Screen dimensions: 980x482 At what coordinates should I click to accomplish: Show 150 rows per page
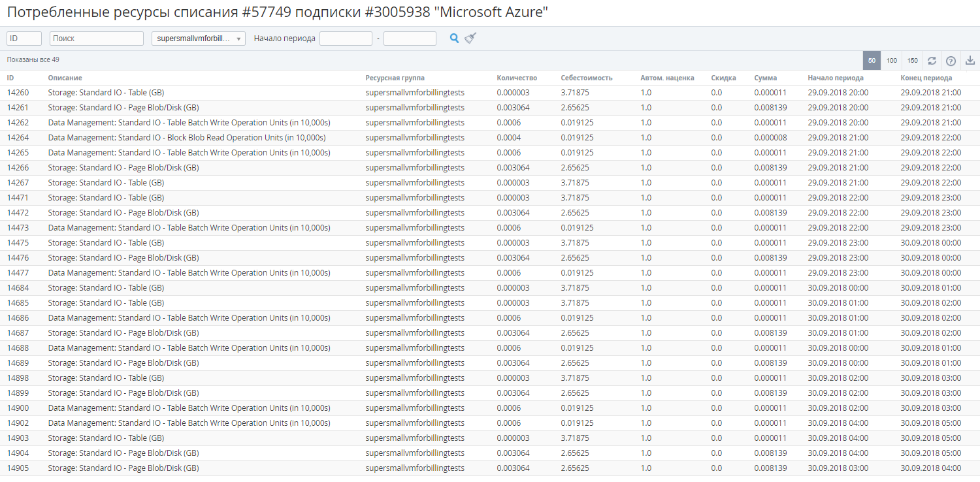tap(913, 61)
